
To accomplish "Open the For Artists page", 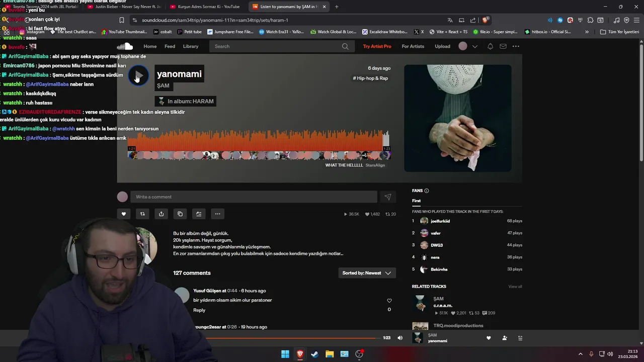I will tap(413, 46).
